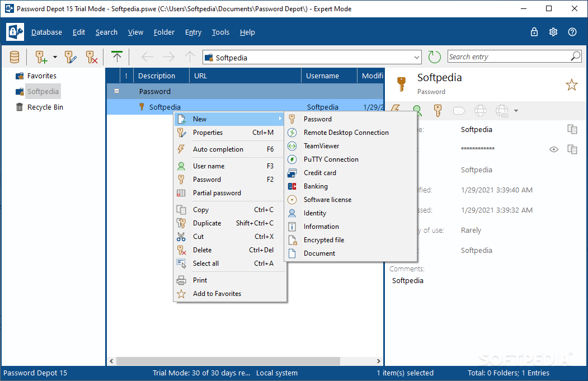This screenshot has width=588, height=381.
Task: Show password using the eye icon
Action: [554, 149]
